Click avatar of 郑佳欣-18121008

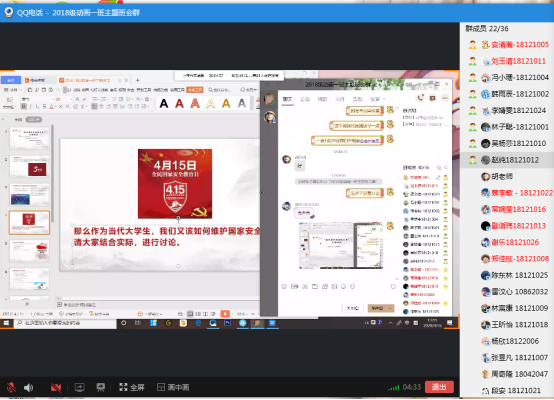coord(485,259)
